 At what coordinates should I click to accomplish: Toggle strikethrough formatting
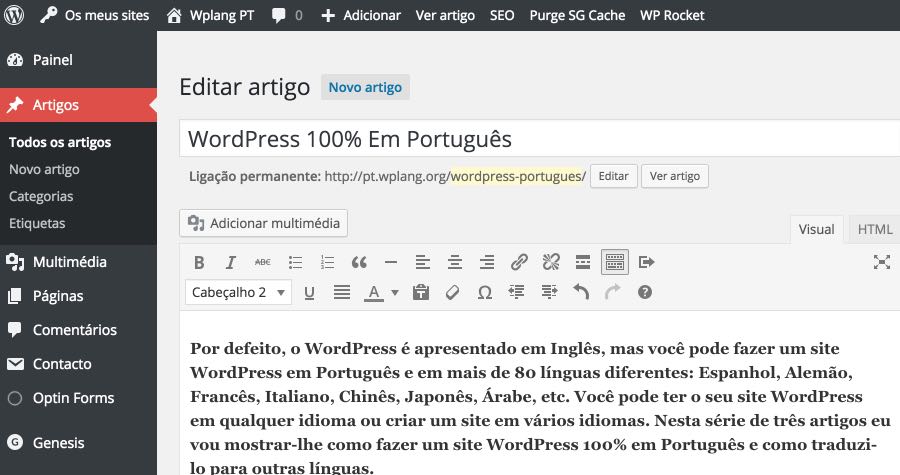pyautogui.click(x=263, y=262)
